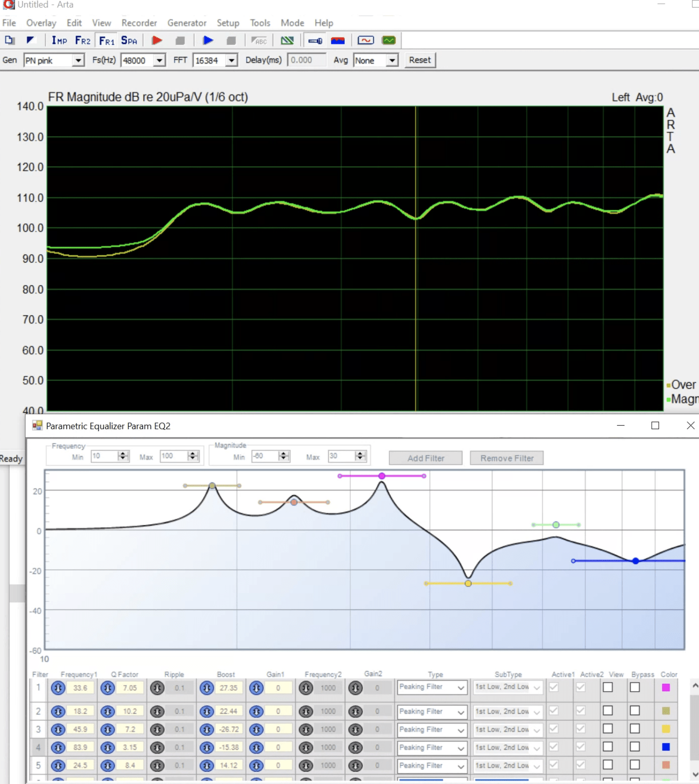699x784 pixels.
Task: Click the blue color swatch for filter 4
Action: tap(666, 747)
